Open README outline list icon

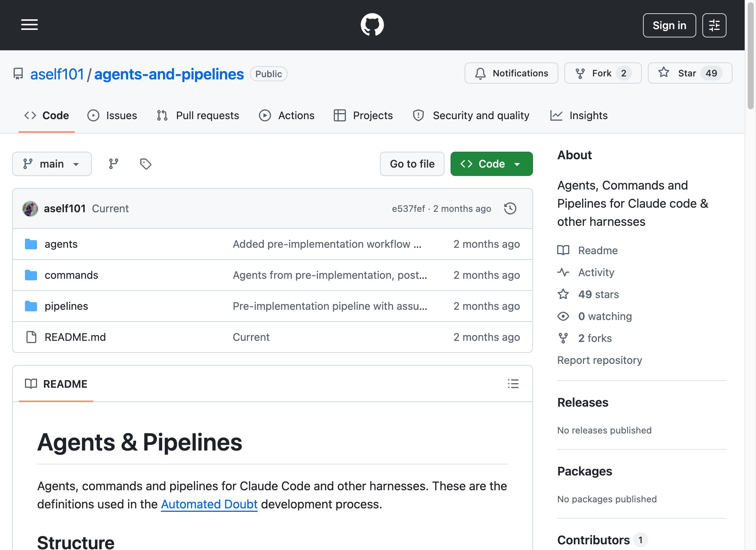pos(513,384)
